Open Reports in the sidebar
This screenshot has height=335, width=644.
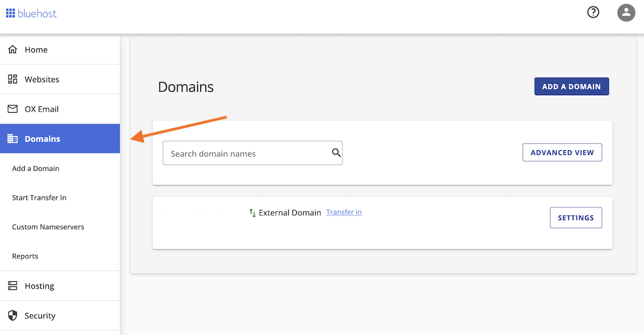tap(25, 256)
